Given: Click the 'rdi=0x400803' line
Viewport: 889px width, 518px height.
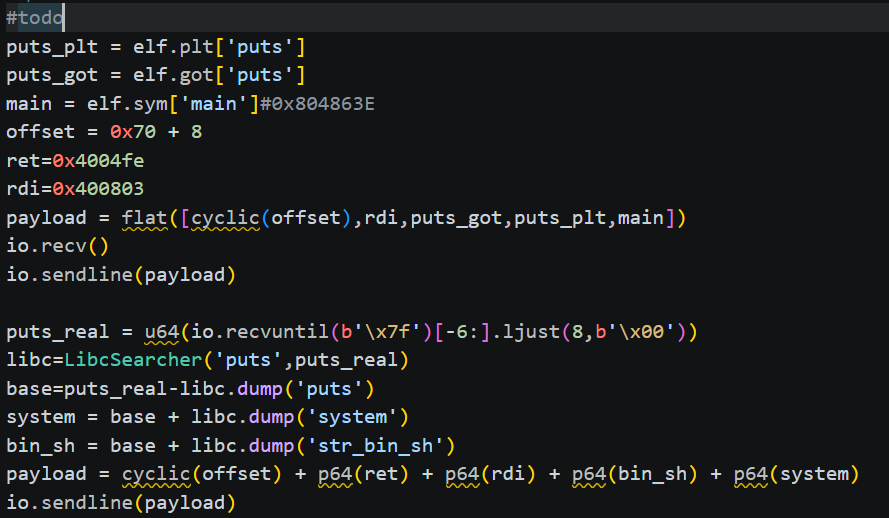Looking at the screenshot, I should pyautogui.click(x=75, y=189).
